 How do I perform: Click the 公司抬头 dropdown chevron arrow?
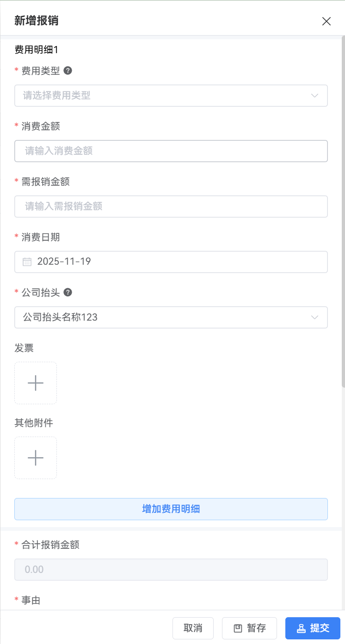[x=315, y=317]
